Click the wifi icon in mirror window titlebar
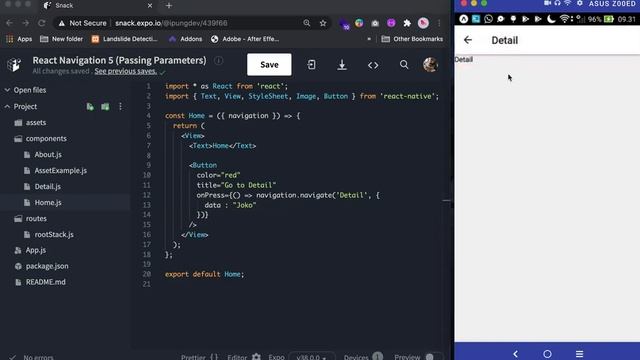This screenshot has height=360, width=640. [x=568, y=3]
